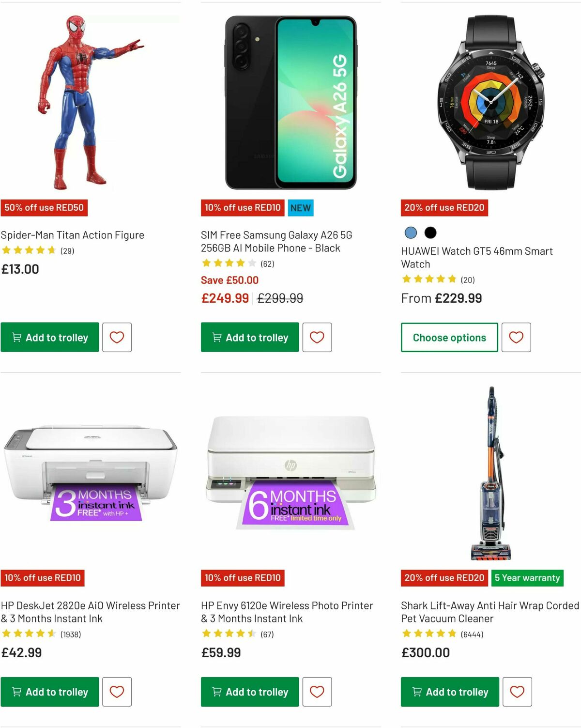This screenshot has width=581, height=728.
Task: Favourite the HUAWEI Watch GT5 with its heart icon
Action: (516, 337)
